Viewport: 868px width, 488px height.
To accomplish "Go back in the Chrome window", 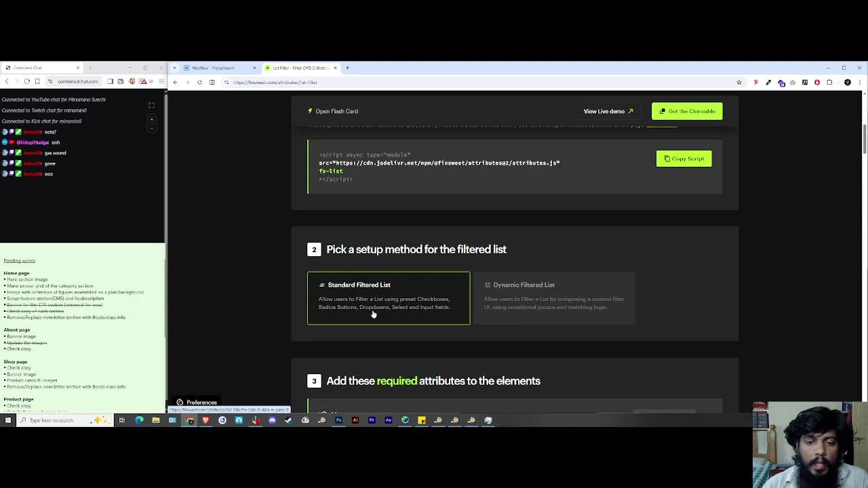I will click(175, 82).
